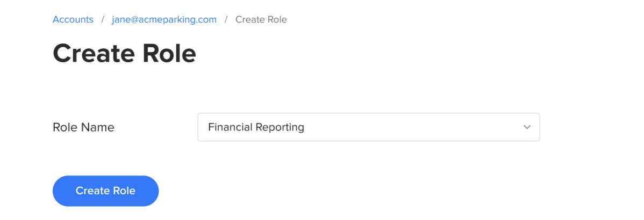Click the Create Role breadcrumb text
Viewport: 644px width, 220px height.
(261, 20)
